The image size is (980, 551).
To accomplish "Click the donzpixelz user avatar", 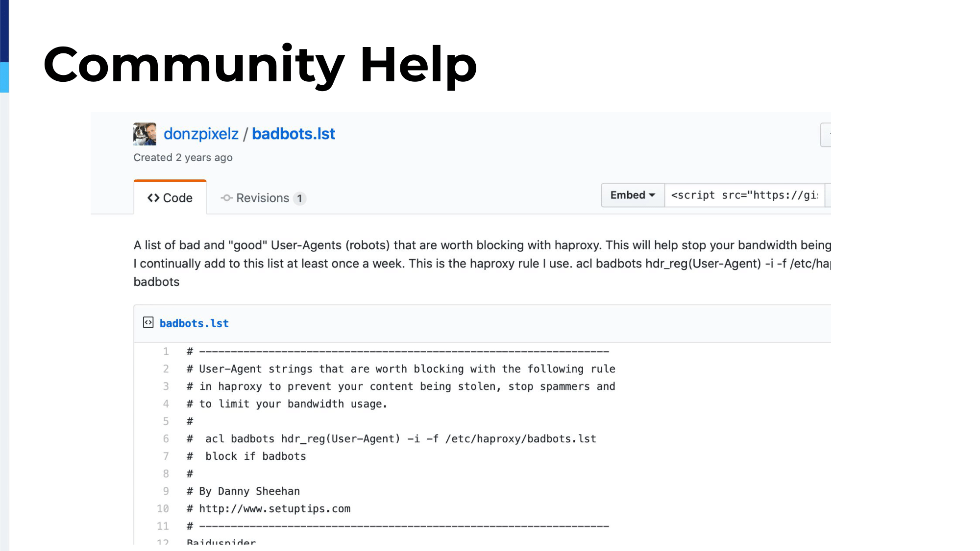I will pos(145,134).
